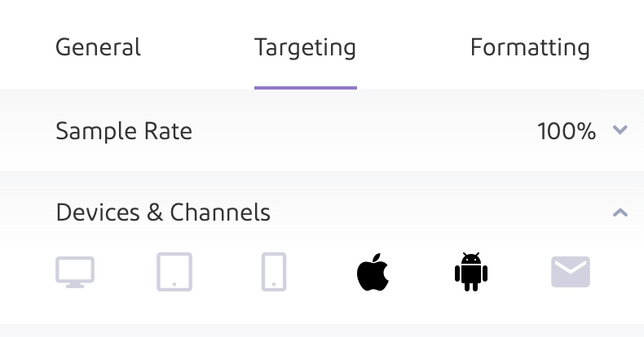This screenshot has width=644, height=337.
Task: Toggle desktop device targeting icon
Action: 75,272
